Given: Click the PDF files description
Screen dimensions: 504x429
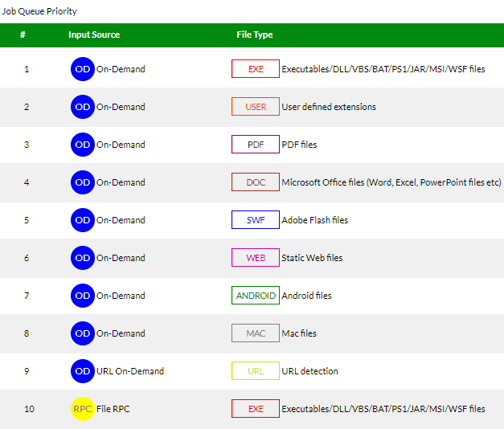Looking at the screenshot, I should pos(299,145).
